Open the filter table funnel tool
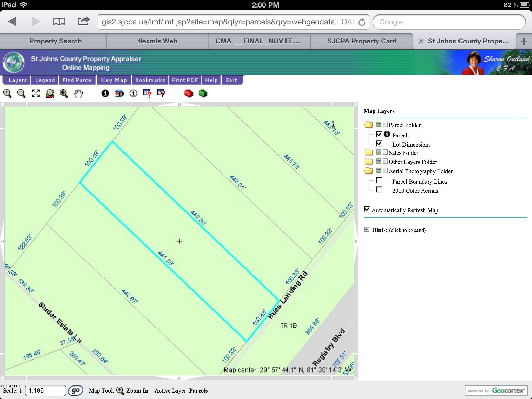This screenshot has height=399, width=532. (161, 93)
